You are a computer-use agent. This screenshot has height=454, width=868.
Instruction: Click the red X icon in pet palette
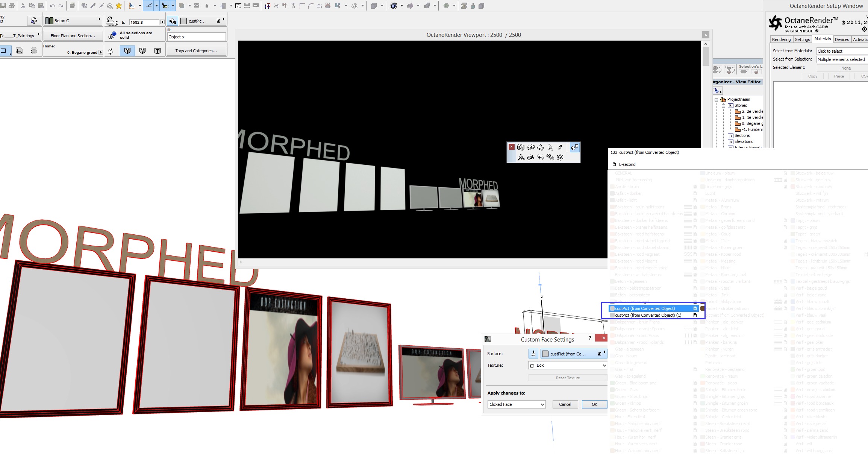pyautogui.click(x=511, y=147)
